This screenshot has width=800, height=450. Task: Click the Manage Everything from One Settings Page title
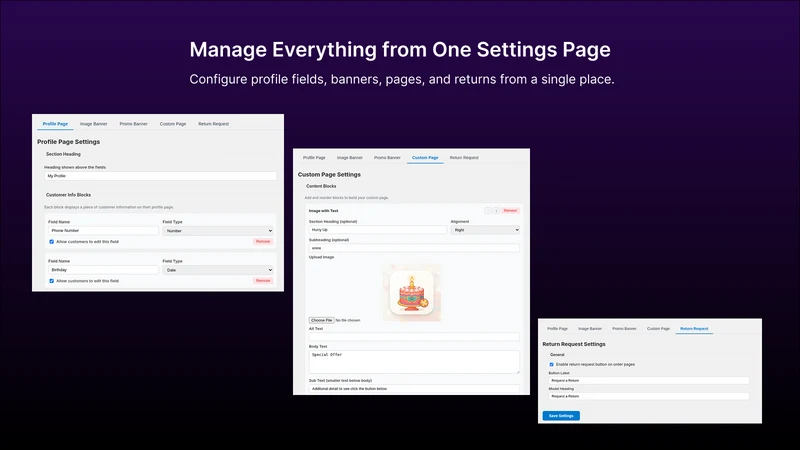(x=400, y=50)
